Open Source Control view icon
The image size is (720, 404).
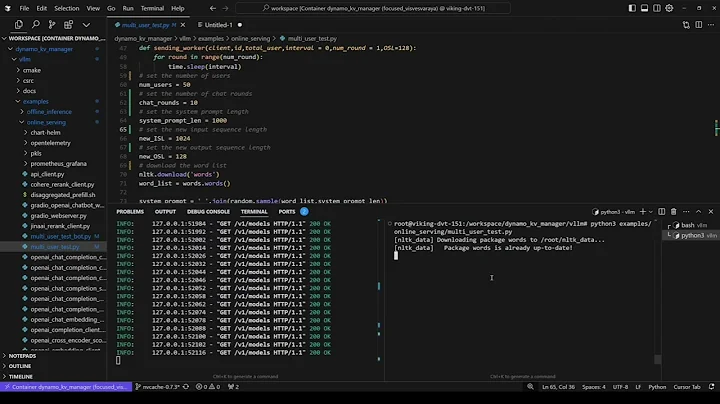(x=52, y=25)
